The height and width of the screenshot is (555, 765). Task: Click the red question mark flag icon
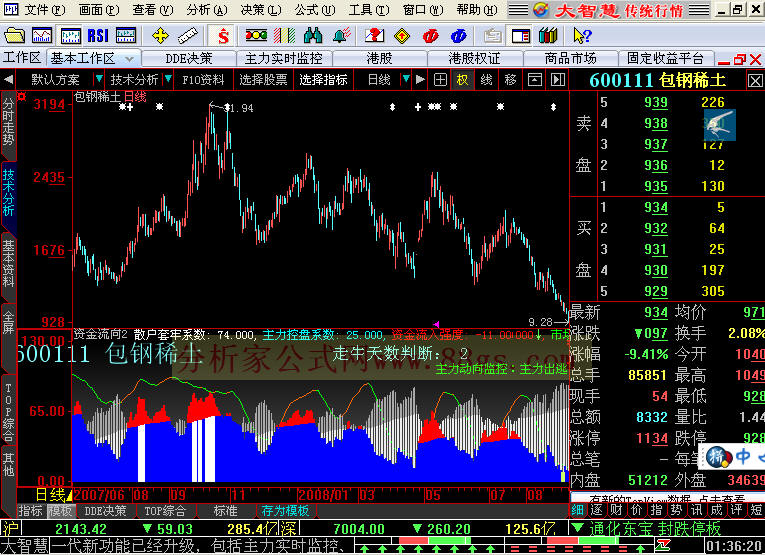pyautogui.click(x=374, y=36)
